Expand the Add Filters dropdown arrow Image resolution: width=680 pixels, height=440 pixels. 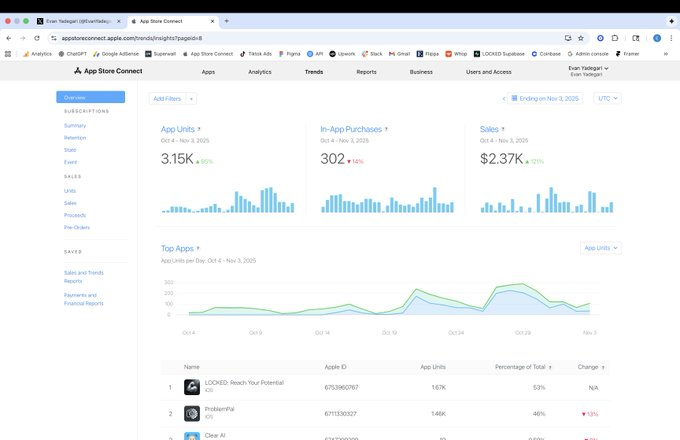191,98
